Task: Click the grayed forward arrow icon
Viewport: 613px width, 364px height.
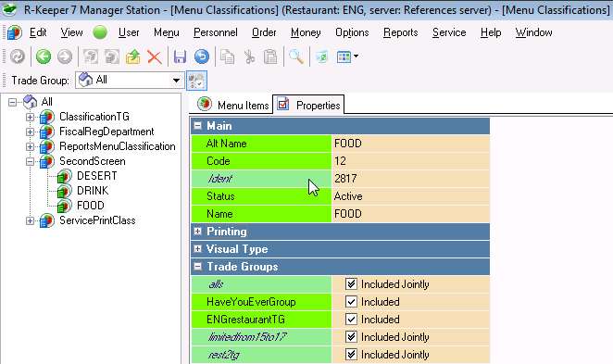Action: (x=65, y=56)
